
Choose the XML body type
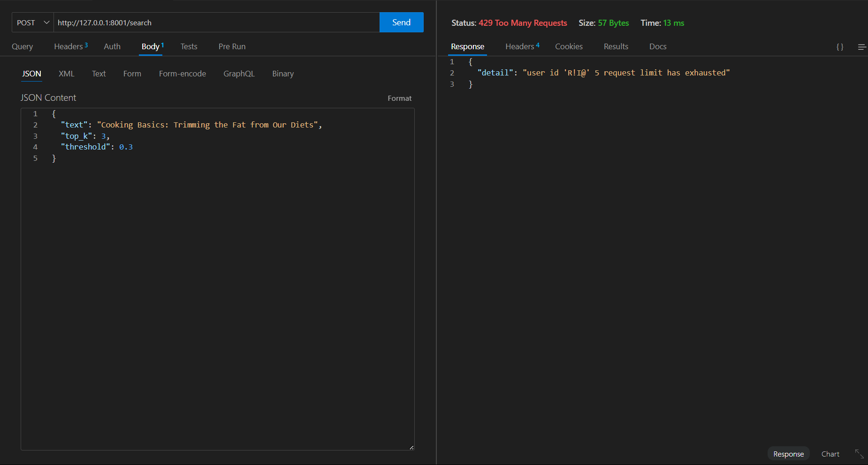[x=66, y=74]
